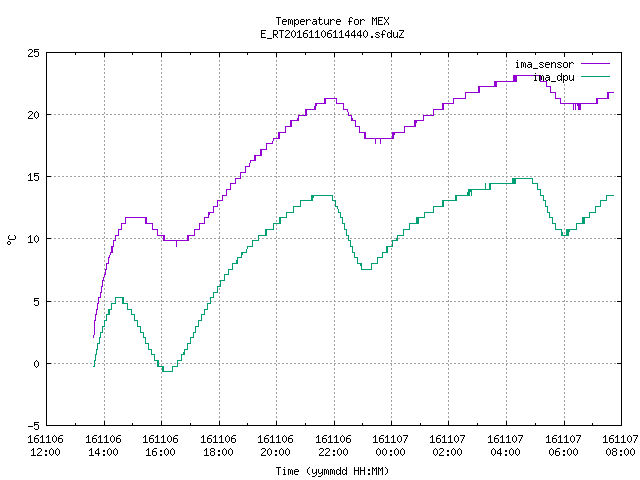Click the x-axis label '161107 08:00'
Screen dimensions: 640x480
pos(620,446)
